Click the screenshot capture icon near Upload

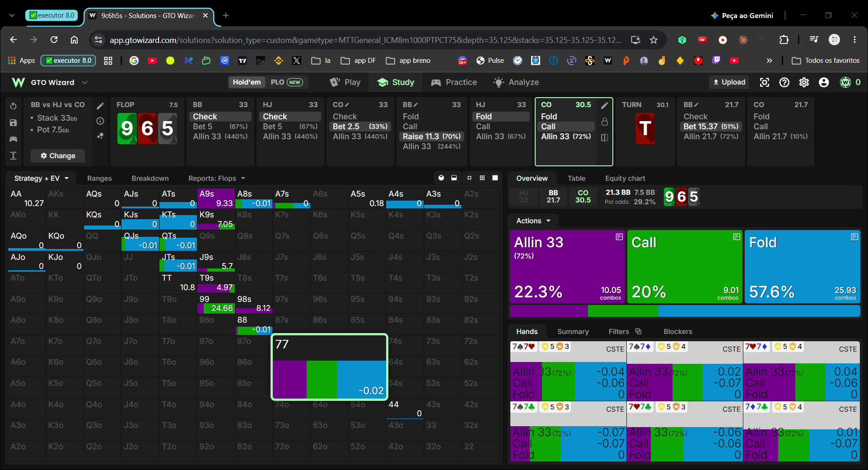coord(764,82)
